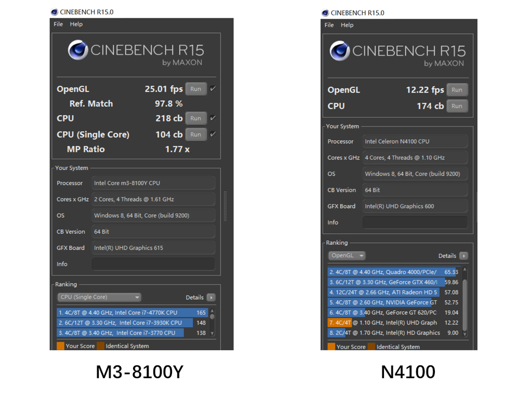
Task: Click the orange Your Score swatch in the N4100 window
Action: tap(331, 347)
